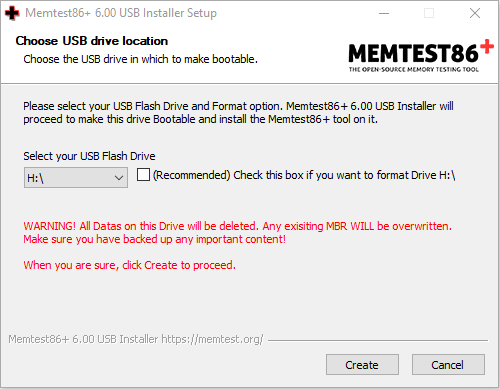Viewport: 500px width, 389px height.
Task: Click the red plus on Memtest86 logo
Action: point(487,46)
